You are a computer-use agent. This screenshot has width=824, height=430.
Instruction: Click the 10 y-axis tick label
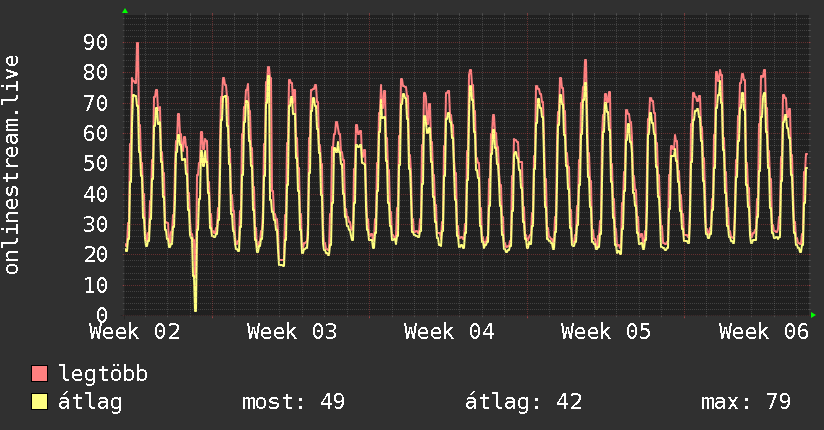pos(96,285)
